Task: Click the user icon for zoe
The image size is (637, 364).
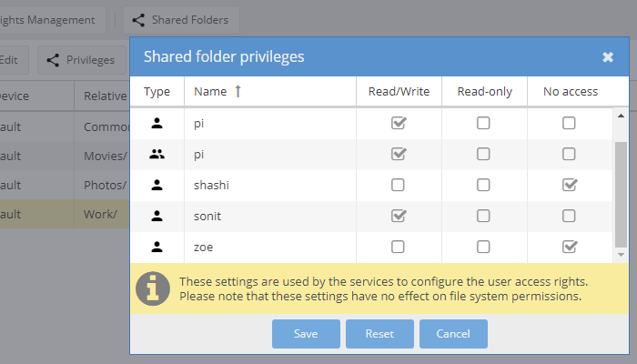Action: click(x=157, y=248)
